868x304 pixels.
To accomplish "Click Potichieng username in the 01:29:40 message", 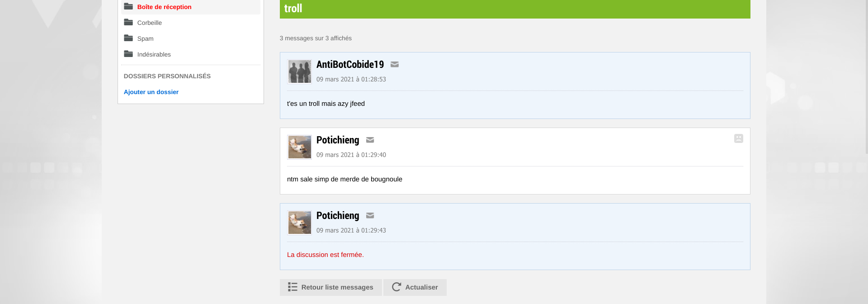I will pyautogui.click(x=338, y=140).
